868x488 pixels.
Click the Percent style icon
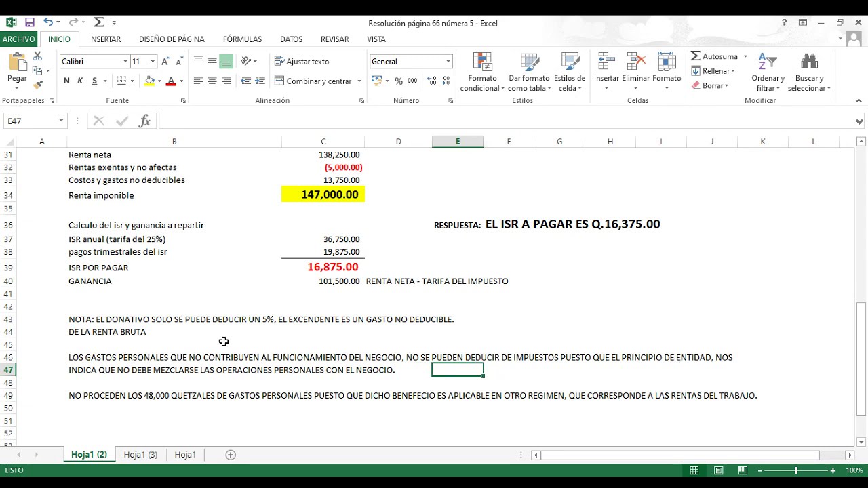[399, 81]
